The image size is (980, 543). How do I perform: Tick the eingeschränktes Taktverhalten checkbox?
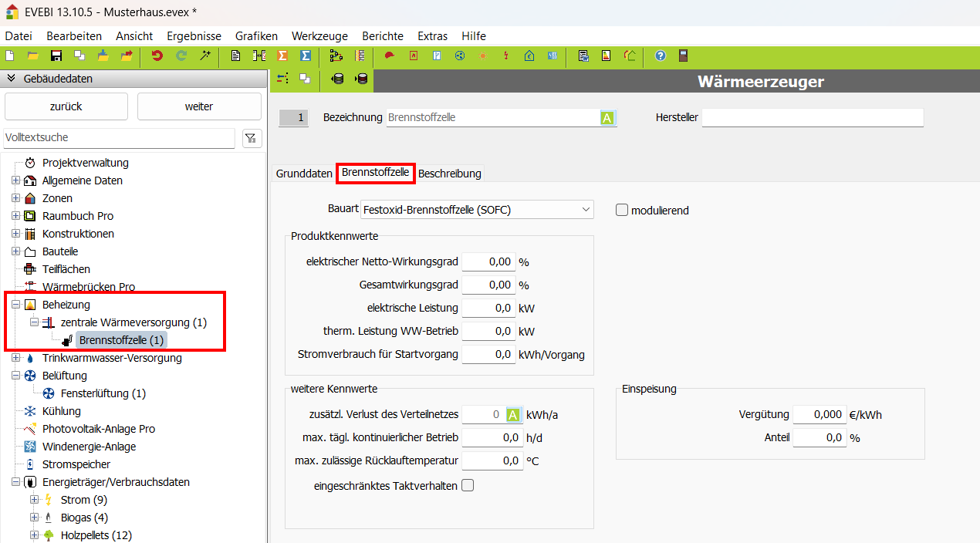point(467,485)
